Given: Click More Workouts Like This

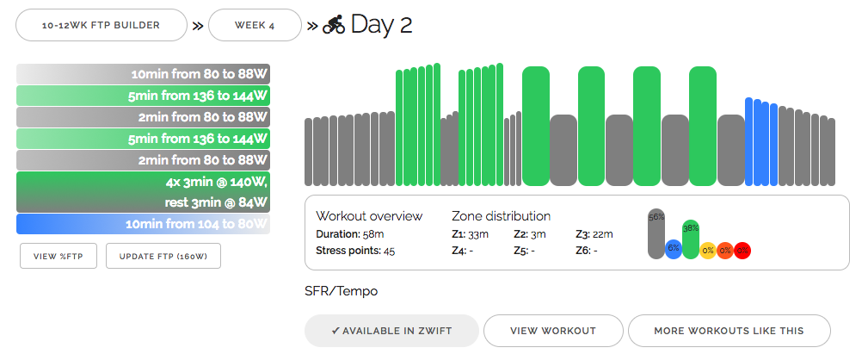Looking at the screenshot, I should (x=729, y=331).
